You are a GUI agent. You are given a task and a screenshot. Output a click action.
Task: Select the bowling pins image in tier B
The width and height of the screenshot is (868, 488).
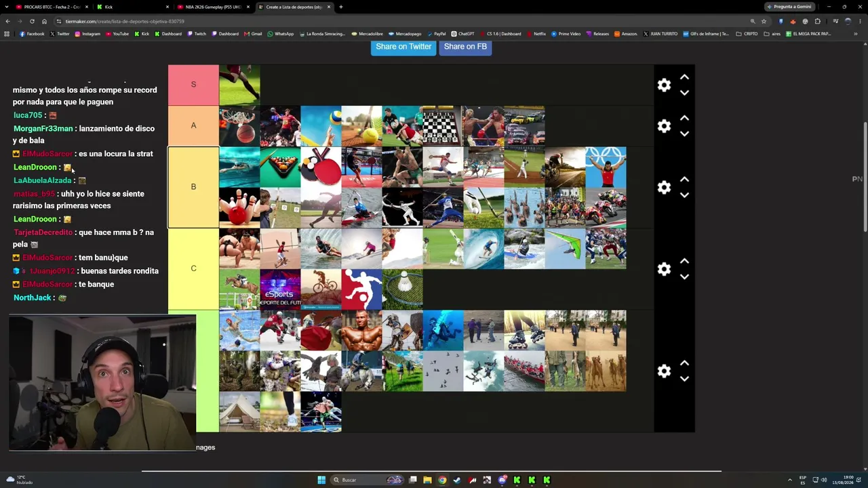(239, 207)
